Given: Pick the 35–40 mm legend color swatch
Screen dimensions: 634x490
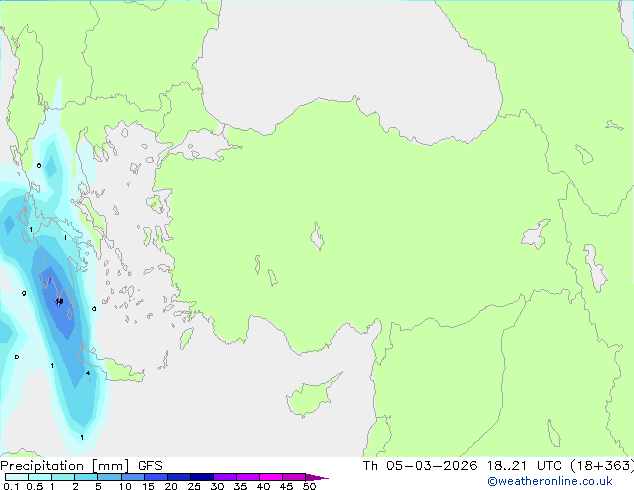Looking at the screenshot, I should 247,477.
